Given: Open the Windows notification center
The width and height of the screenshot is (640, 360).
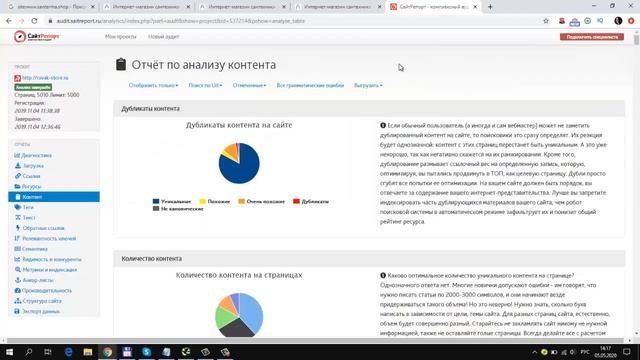Looking at the screenshot, I should pyautogui.click(x=627, y=352).
